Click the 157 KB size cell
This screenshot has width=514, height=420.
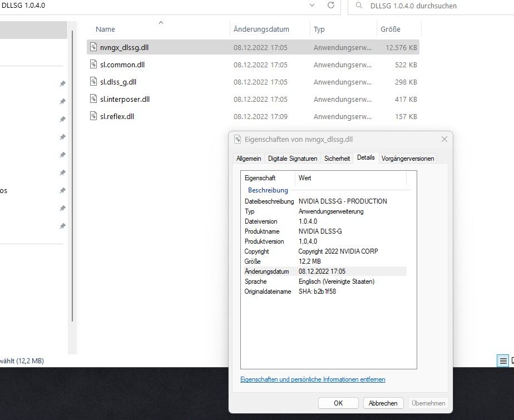(x=406, y=116)
